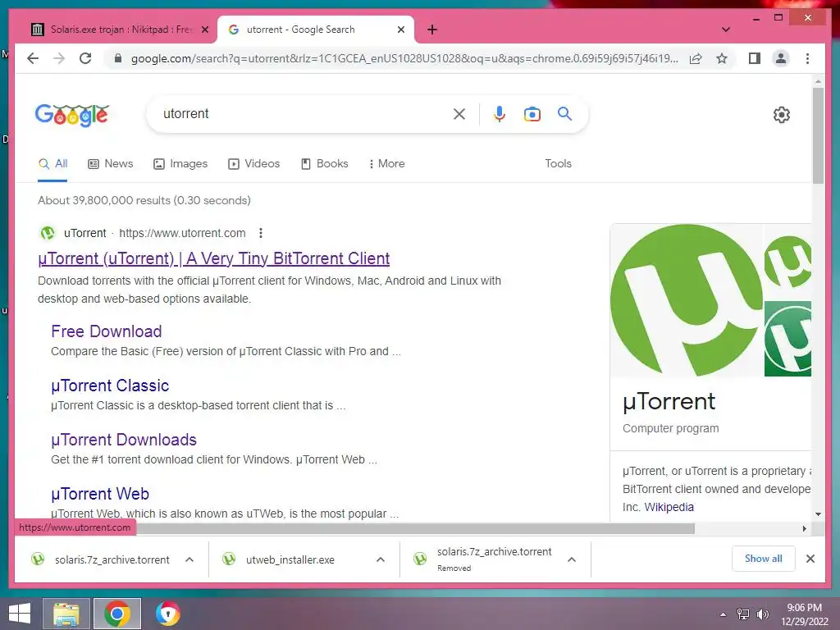This screenshot has width=840, height=630.
Task: Open the µTorrent Classic sitelink
Action: click(x=110, y=386)
